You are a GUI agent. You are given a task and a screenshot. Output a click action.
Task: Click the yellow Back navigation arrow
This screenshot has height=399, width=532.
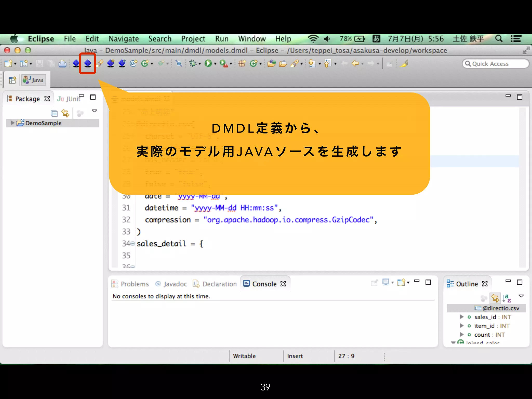355,63
